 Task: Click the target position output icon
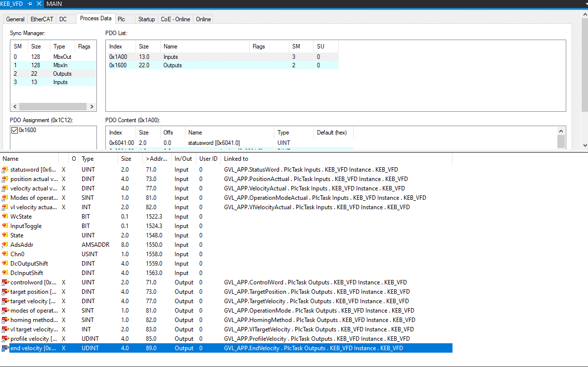point(5,292)
